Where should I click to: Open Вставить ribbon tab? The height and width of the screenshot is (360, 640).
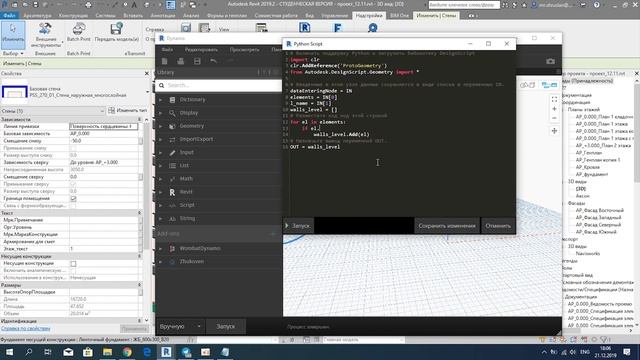click(x=133, y=16)
